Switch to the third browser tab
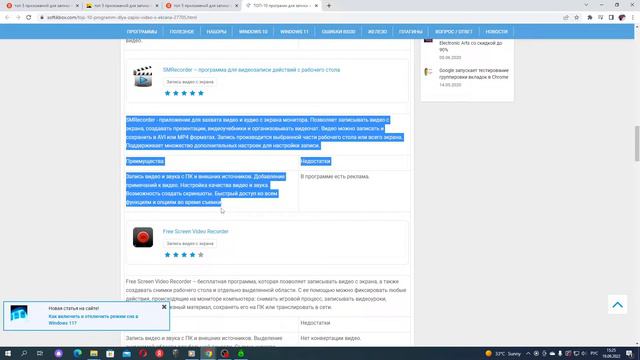The image size is (640, 360). point(202,6)
